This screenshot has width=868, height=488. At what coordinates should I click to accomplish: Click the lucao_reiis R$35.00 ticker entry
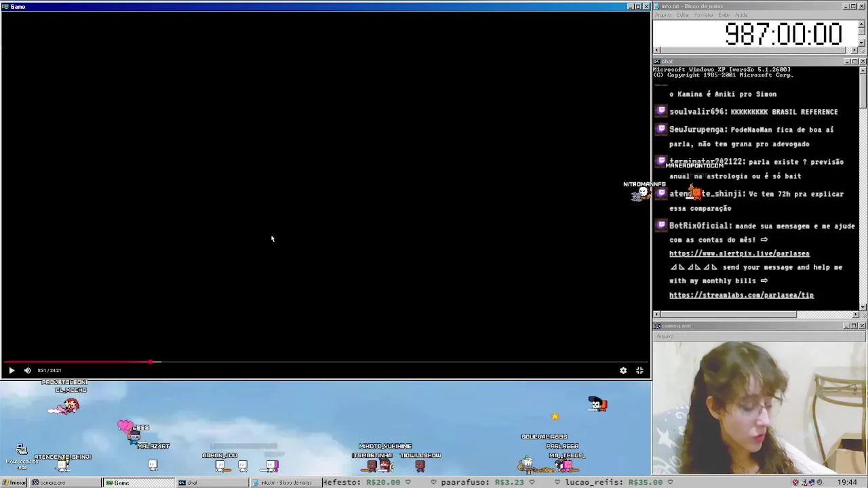coord(614,482)
